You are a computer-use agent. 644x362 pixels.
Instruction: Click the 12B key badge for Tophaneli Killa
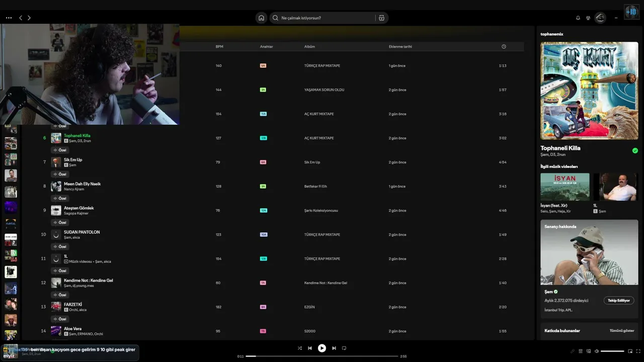[263, 138]
